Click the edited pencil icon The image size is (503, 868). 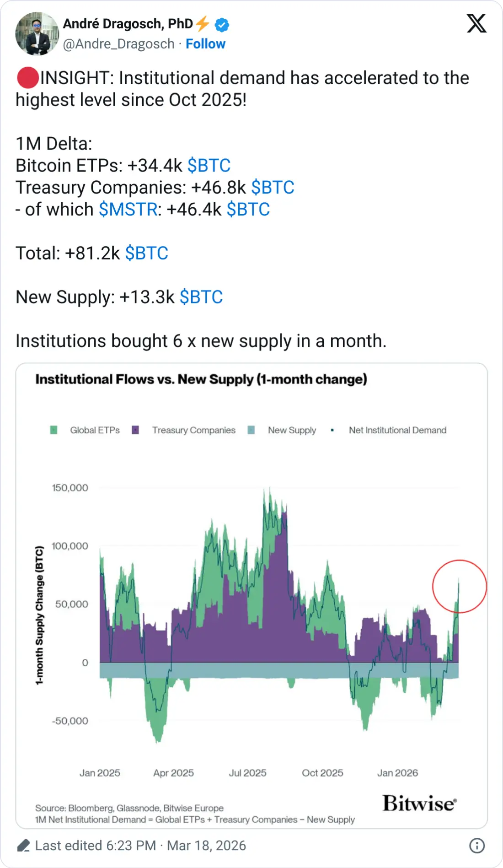click(24, 846)
